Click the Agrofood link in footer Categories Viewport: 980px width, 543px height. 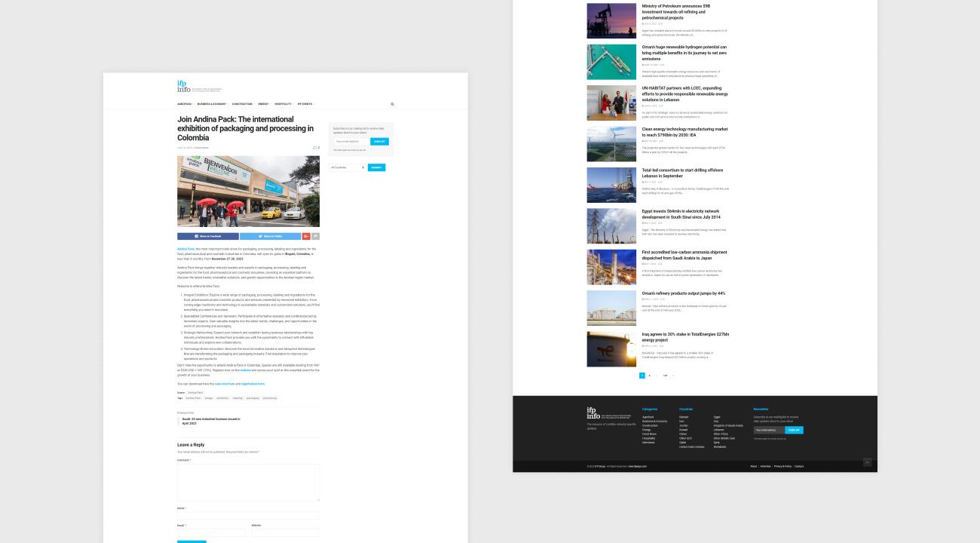pyautogui.click(x=648, y=417)
